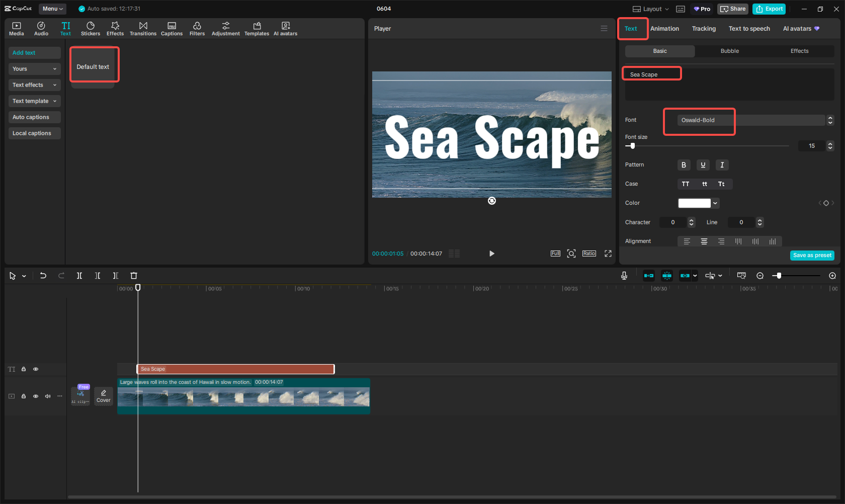Expand the Text effects category
This screenshot has width=845, height=504.
[x=34, y=85]
